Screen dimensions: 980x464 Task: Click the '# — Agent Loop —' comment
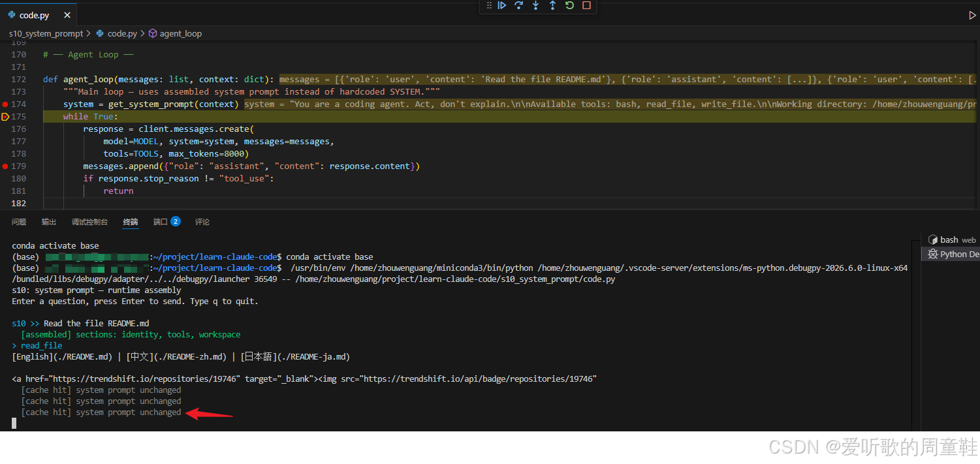point(88,55)
